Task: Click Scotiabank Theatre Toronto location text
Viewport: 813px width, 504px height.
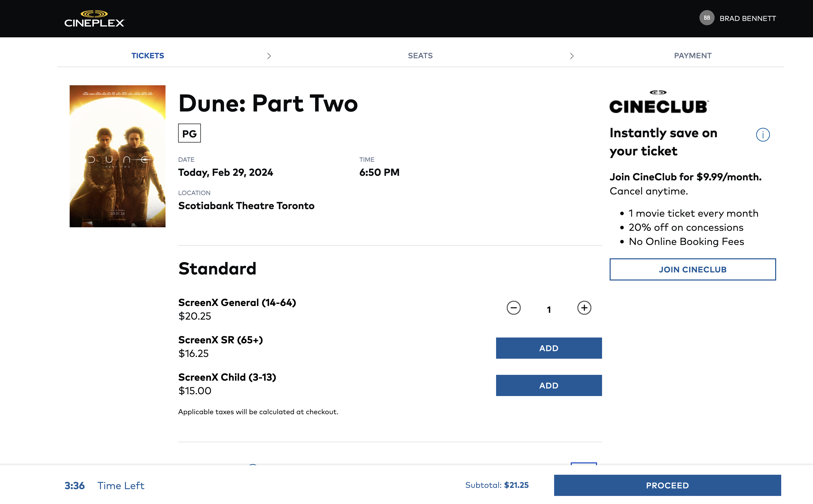Action: point(246,206)
